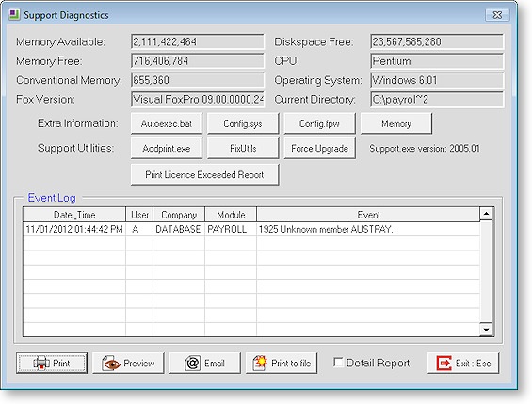This screenshot has width=532, height=404.
Task: Click the eye icon on Preview button
Action: pos(111,364)
